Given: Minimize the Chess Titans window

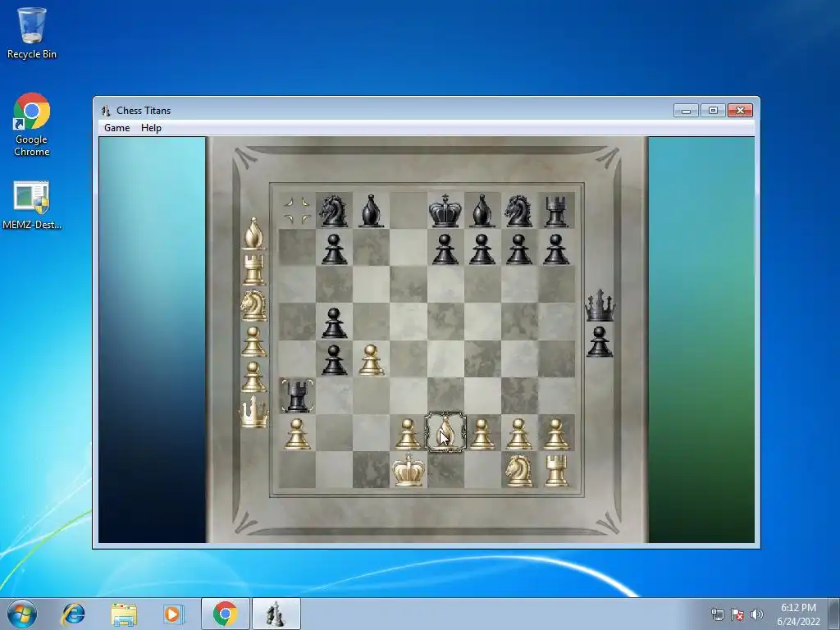Looking at the screenshot, I should [687, 111].
